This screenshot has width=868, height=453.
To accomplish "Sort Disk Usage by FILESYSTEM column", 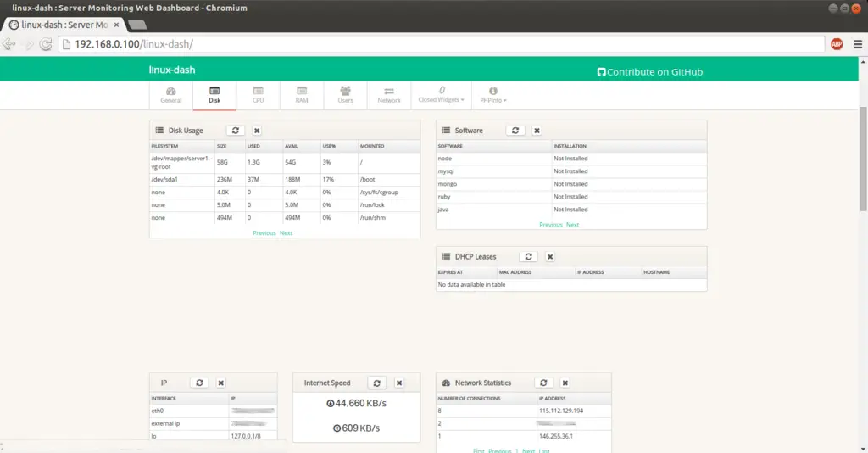I will tap(182, 146).
